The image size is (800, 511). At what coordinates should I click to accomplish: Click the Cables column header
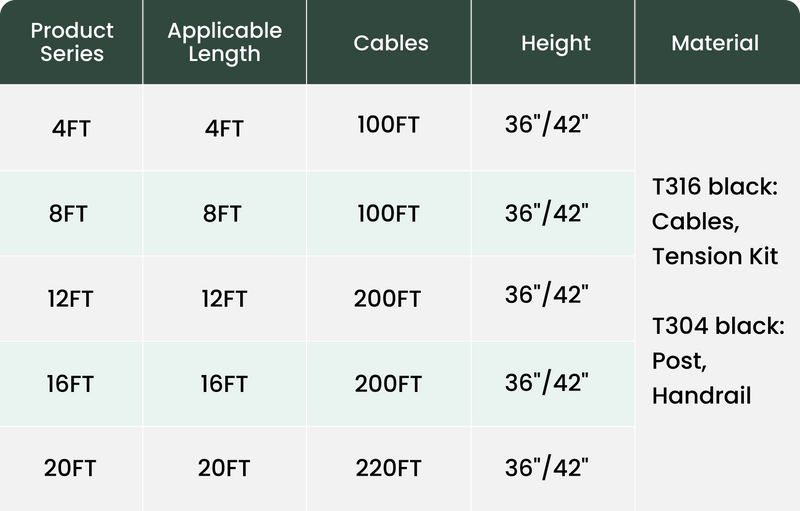tap(390, 43)
